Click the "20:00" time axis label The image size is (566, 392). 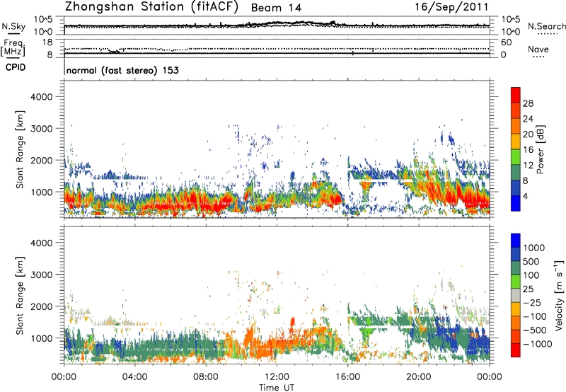coord(419,377)
